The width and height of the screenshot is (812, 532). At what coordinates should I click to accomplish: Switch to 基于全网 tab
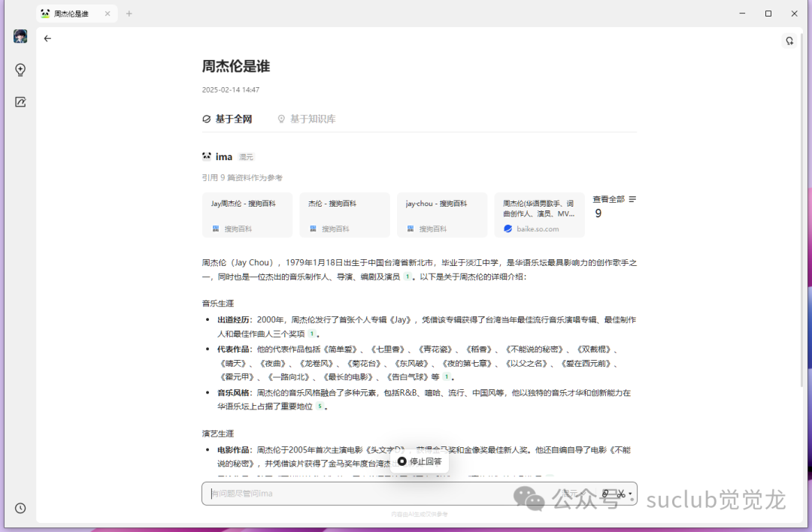pyautogui.click(x=227, y=119)
